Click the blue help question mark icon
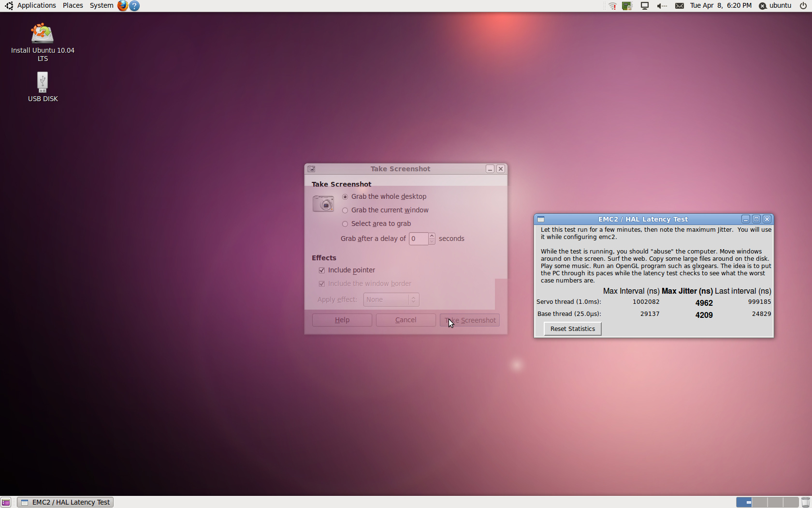 pos(134,6)
